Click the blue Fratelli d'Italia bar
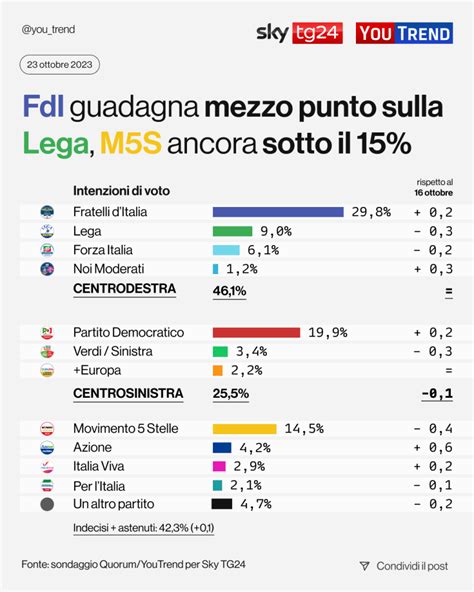Viewport: 474px width, 592px height. [x=278, y=212]
